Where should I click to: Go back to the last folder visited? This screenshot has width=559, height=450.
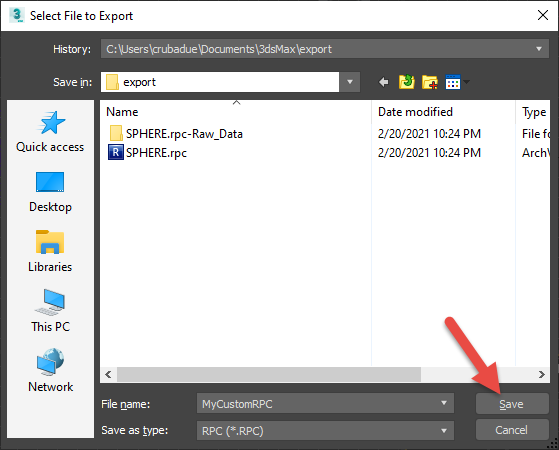click(x=384, y=82)
